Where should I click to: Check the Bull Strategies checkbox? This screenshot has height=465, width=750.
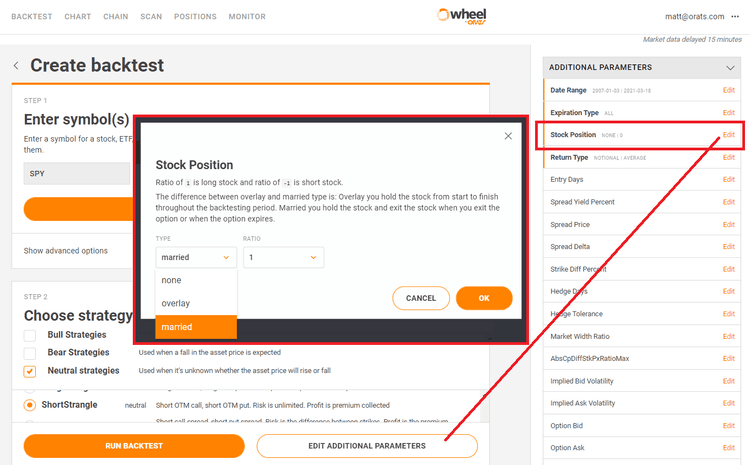pos(30,334)
